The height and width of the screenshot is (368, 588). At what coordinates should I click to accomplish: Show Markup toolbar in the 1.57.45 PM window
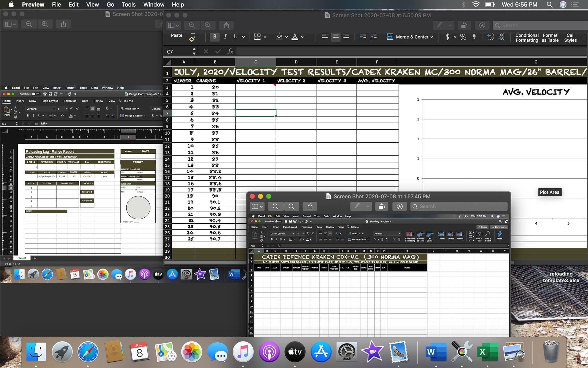400,206
